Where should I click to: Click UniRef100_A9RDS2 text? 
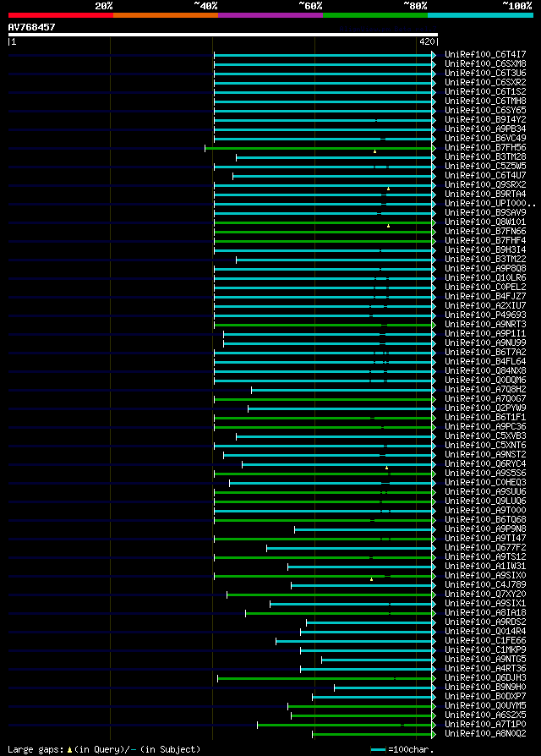pyautogui.click(x=485, y=622)
